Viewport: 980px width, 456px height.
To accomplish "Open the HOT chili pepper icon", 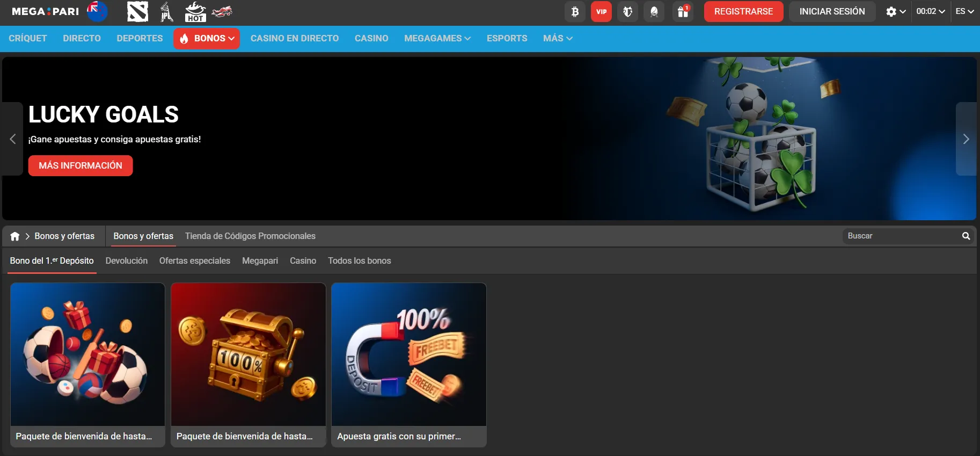I will pos(195,11).
